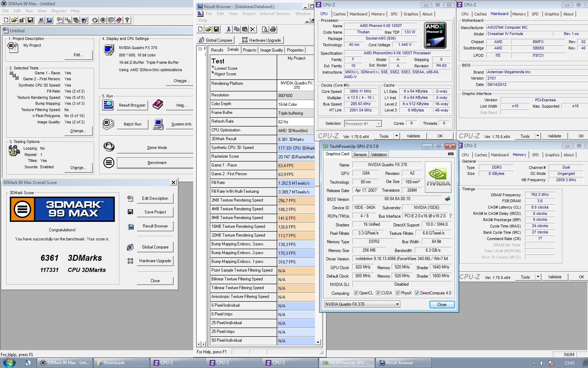The height and width of the screenshot is (368, 588).
Task: Click Result Browser magnifier icon in 3DMark toolbar
Action: (49, 20)
